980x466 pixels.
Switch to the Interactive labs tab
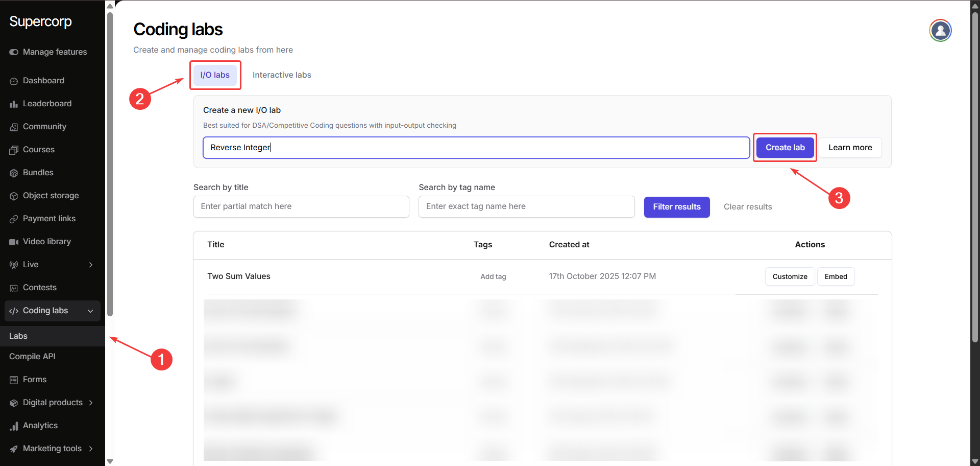pyautogui.click(x=282, y=75)
